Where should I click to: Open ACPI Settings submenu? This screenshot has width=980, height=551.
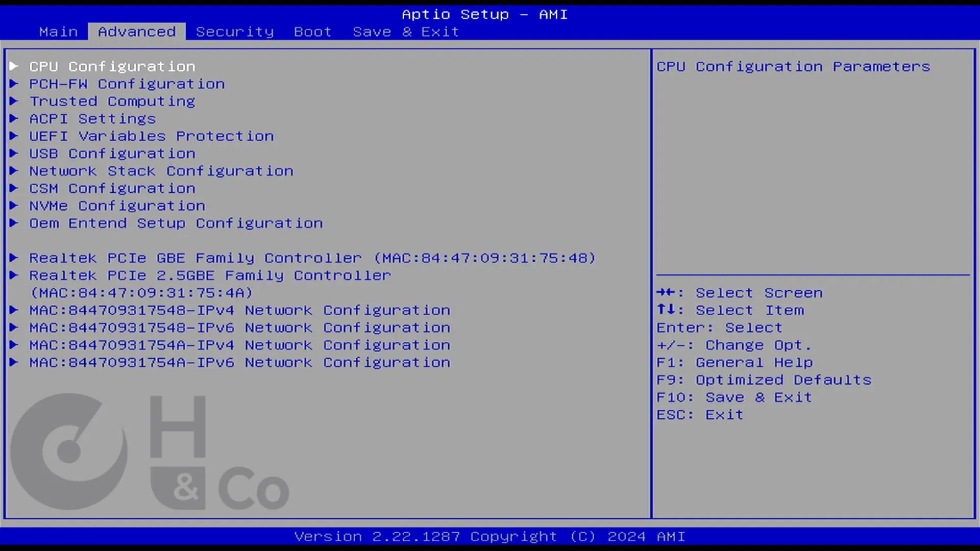pyautogui.click(x=92, y=118)
